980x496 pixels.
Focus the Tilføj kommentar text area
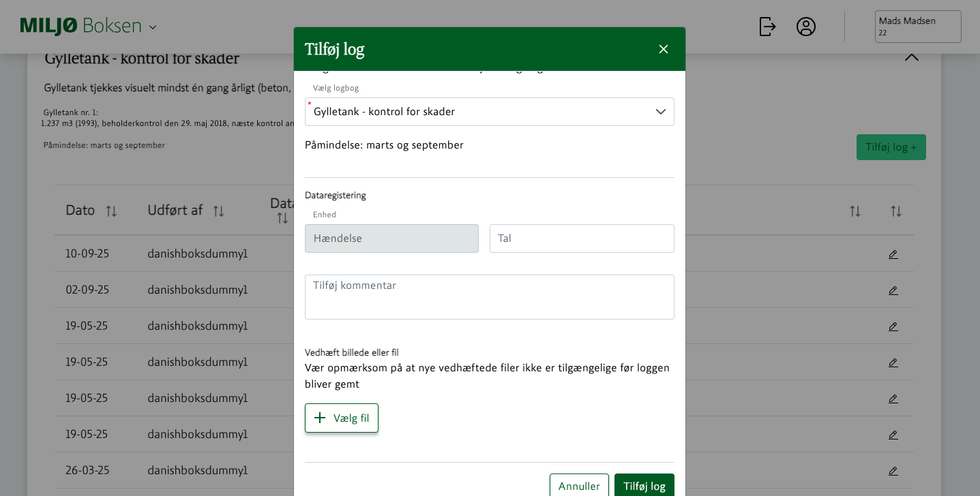pyautogui.click(x=489, y=297)
